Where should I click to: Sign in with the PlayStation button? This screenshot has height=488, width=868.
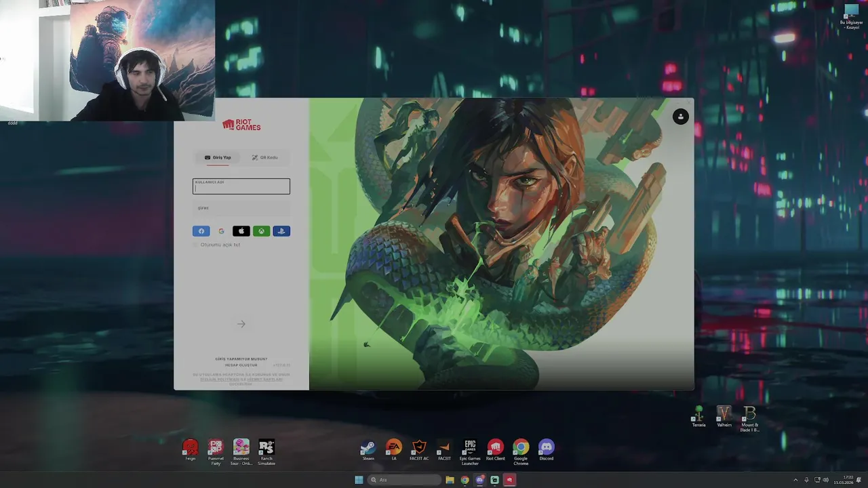[281, 231]
